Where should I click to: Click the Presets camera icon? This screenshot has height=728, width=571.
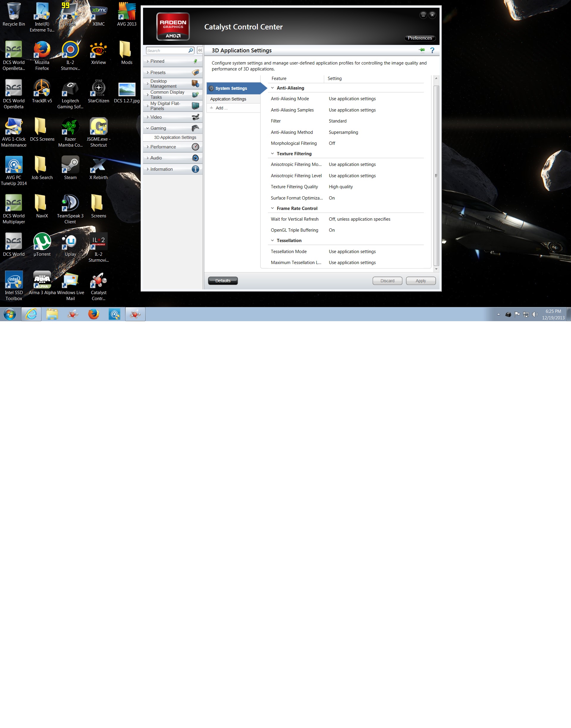pos(196,72)
